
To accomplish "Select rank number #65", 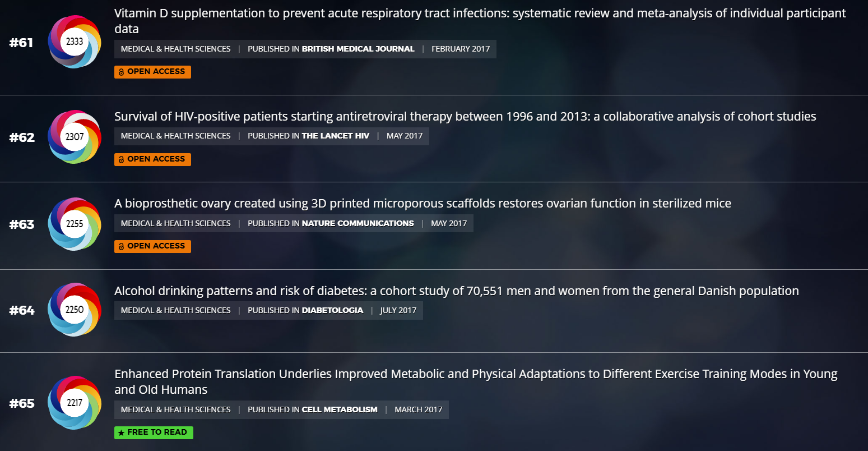I will click(22, 403).
